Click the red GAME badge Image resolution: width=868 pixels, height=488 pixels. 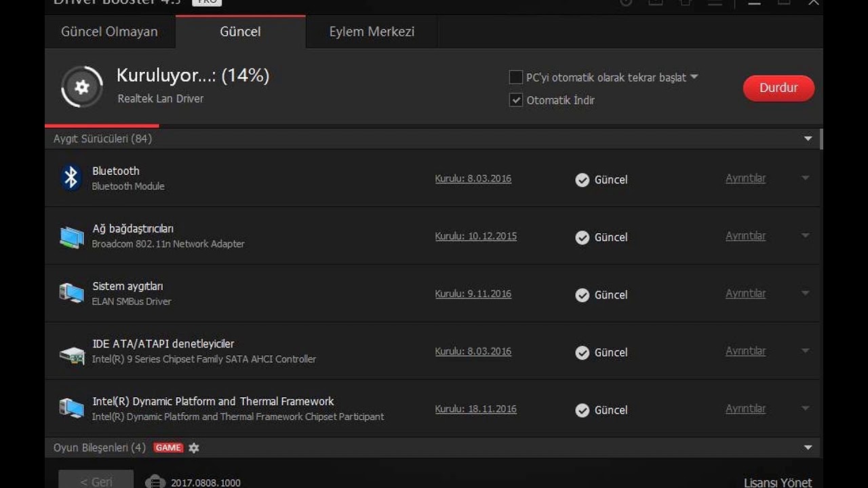[x=168, y=447]
